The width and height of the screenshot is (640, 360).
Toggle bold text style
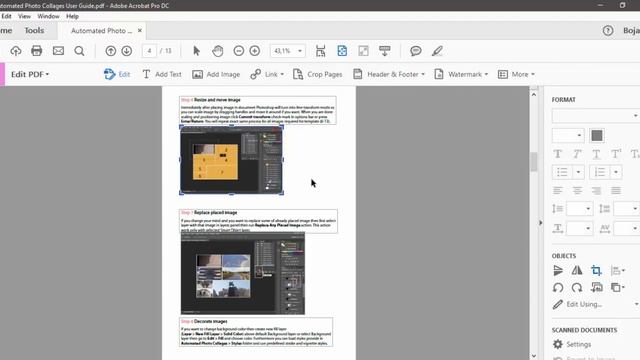[x=558, y=154]
